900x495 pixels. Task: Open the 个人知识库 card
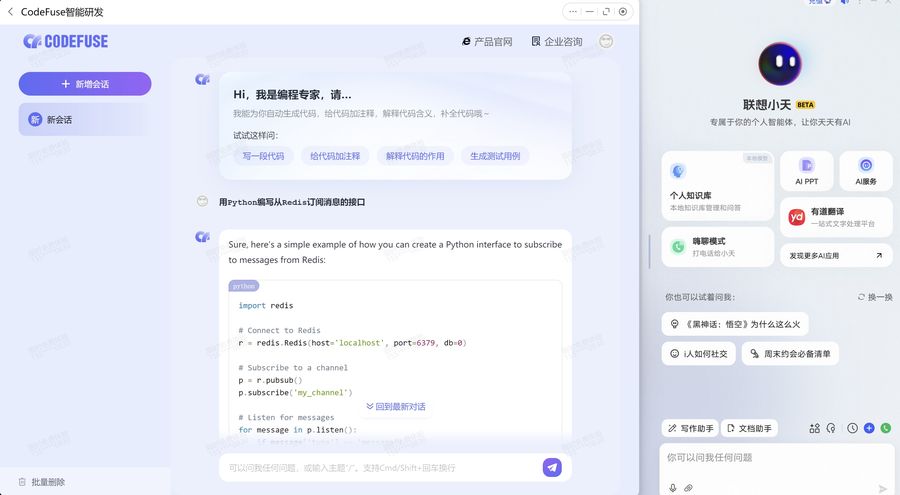coord(717,185)
